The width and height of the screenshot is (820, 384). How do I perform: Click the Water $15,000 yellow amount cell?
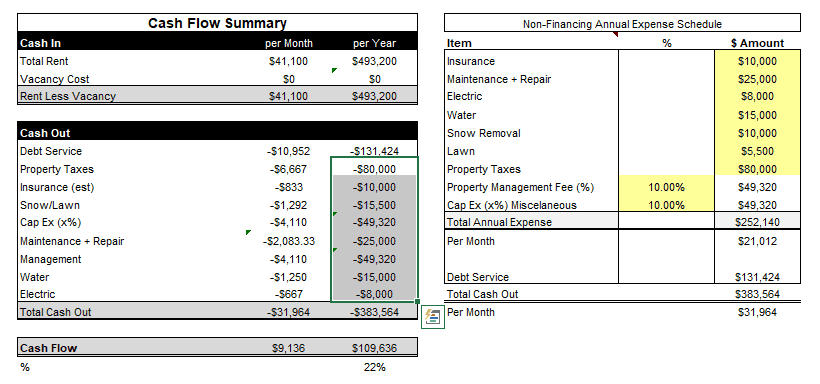pyautogui.click(x=757, y=115)
